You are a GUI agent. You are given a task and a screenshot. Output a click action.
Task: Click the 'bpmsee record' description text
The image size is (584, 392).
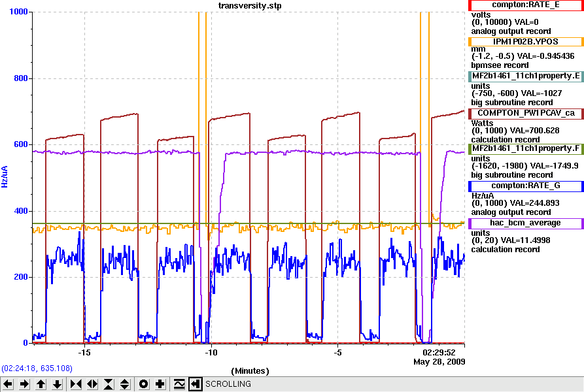coord(500,65)
